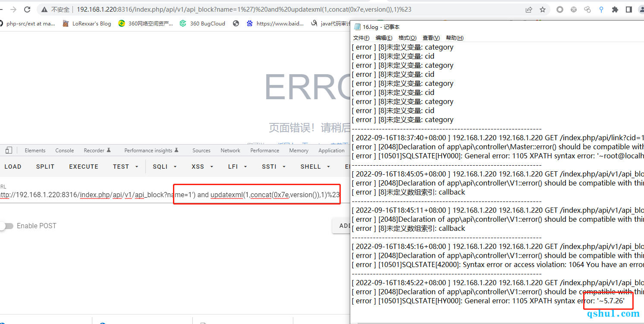Click the HackBar SPLIT button
The height and width of the screenshot is (324, 644).
pyautogui.click(x=45, y=167)
